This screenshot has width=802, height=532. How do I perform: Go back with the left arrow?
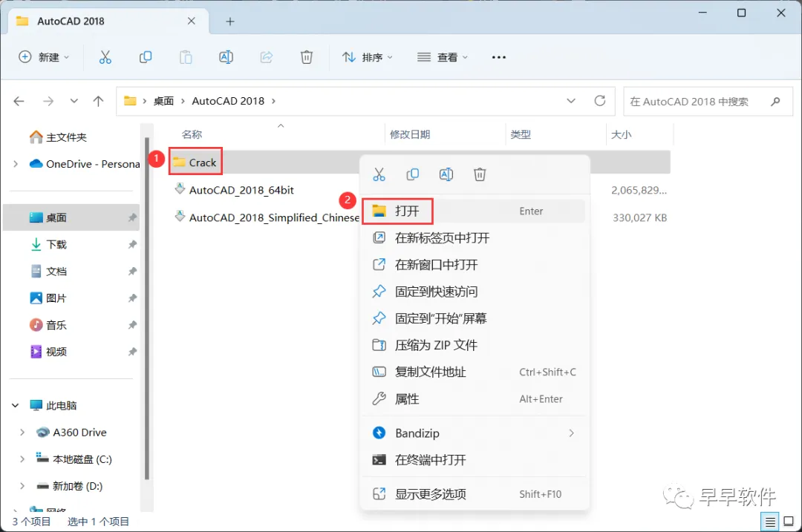click(19, 101)
